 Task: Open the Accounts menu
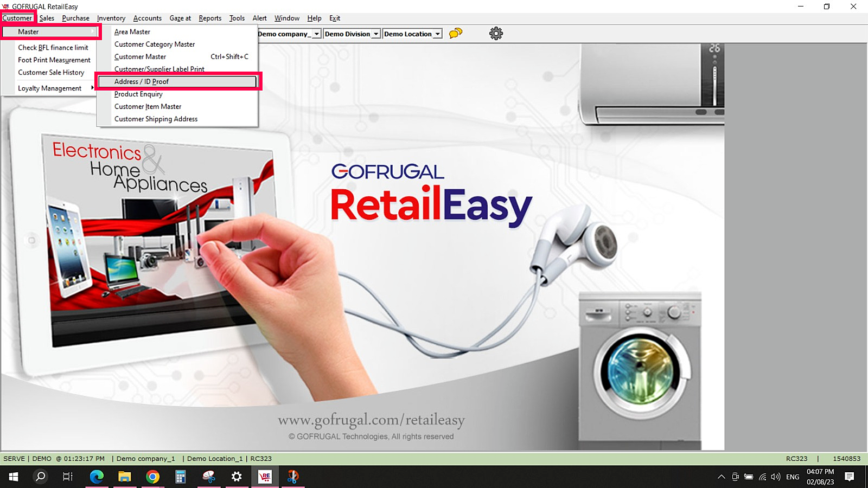pos(148,18)
